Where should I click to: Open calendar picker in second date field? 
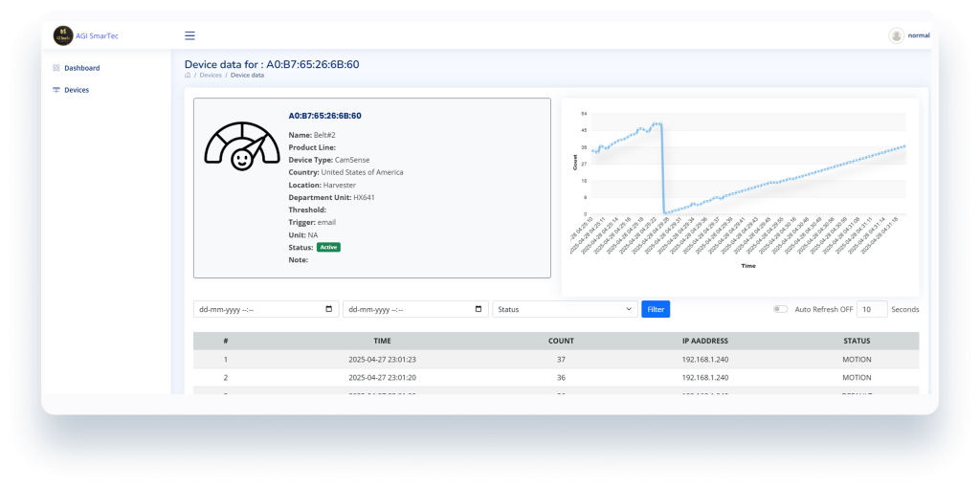(x=479, y=309)
